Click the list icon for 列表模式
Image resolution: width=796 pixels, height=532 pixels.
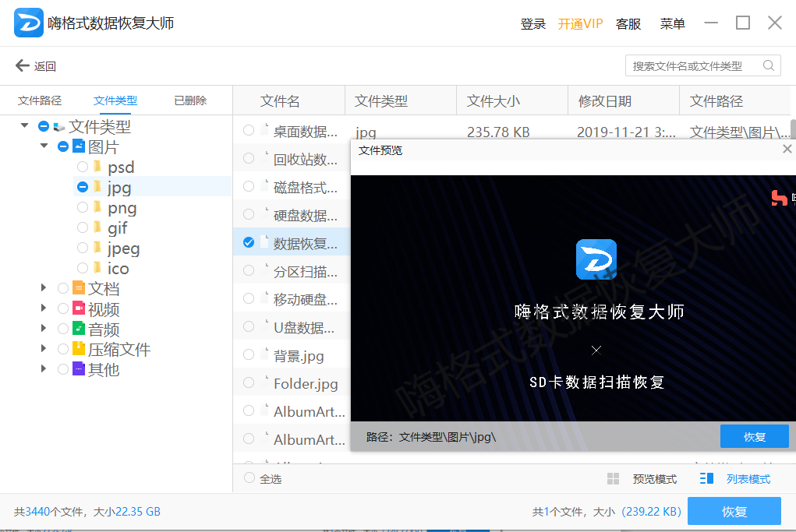[x=706, y=478]
